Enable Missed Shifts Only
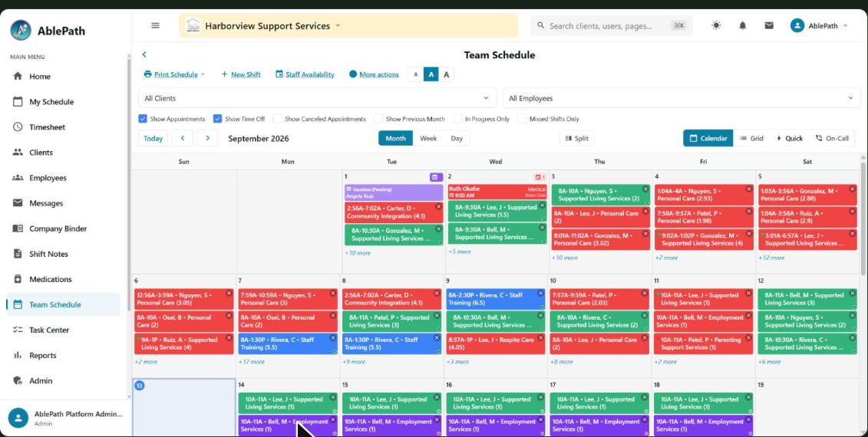Viewport: 868px width, 437px height. [522, 119]
